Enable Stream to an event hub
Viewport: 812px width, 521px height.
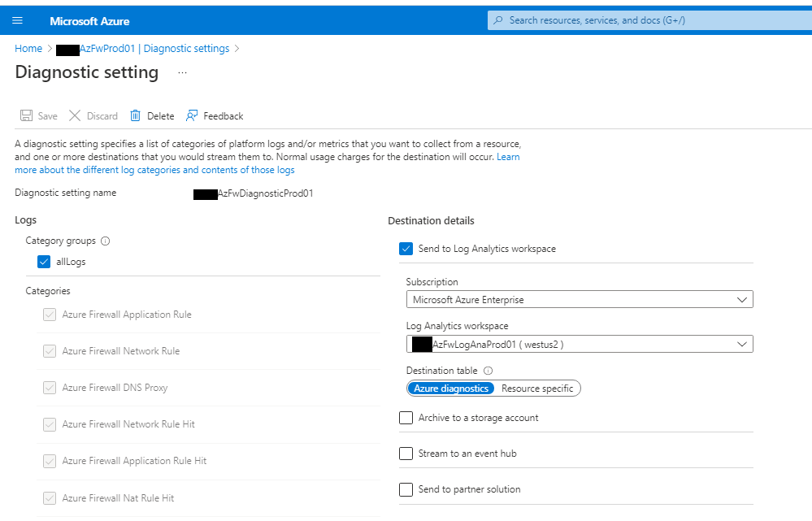pyautogui.click(x=406, y=454)
